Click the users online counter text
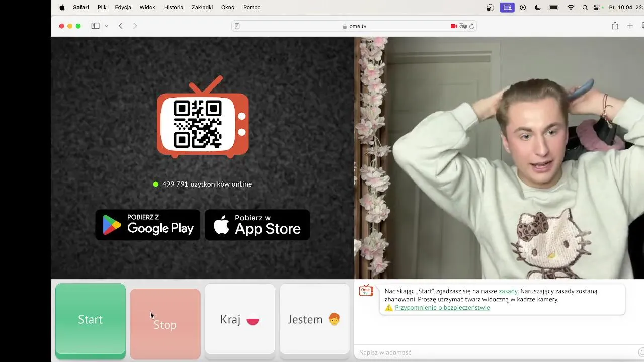The image size is (644, 362). click(207, 184)
